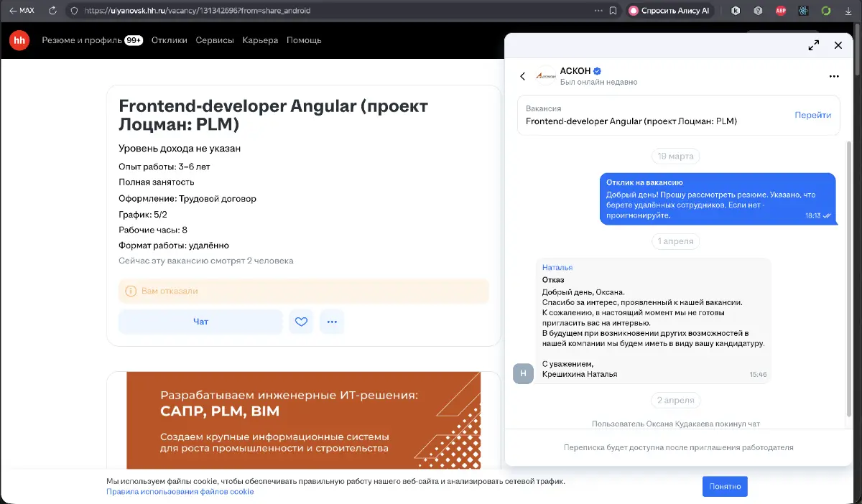
Task: Click the Н avatar of Наталья
Action: pyautogui.click(x=523, y=373)
